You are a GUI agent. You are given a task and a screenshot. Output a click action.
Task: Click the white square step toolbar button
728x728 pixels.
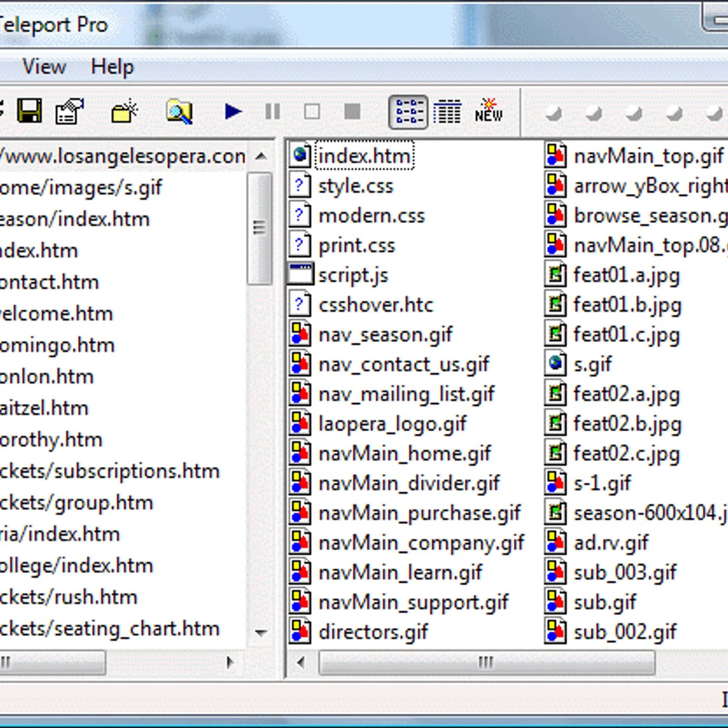pos(312,111)
